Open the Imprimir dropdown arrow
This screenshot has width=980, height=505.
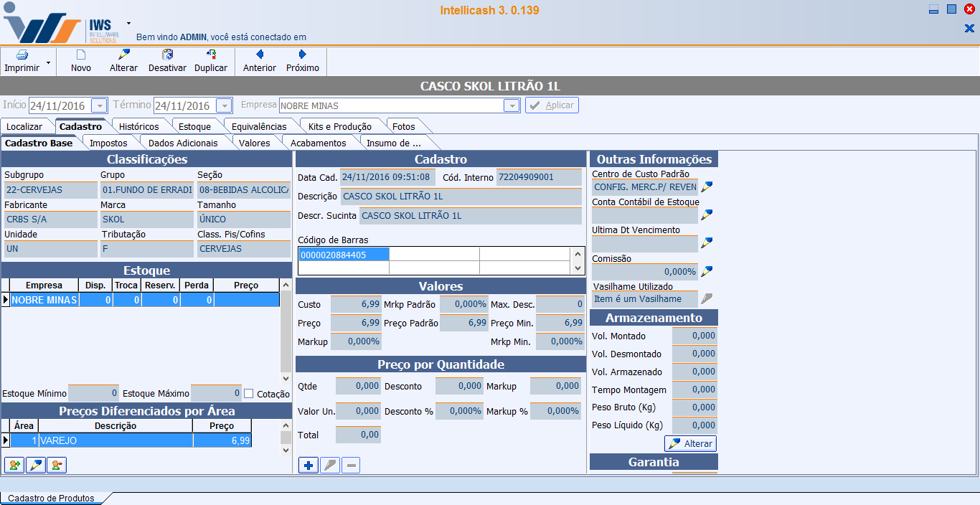(48, 63)
